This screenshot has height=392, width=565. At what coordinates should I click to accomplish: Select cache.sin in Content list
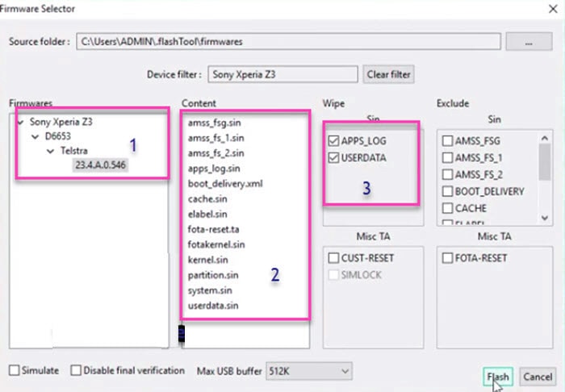(x=207, y=198)
